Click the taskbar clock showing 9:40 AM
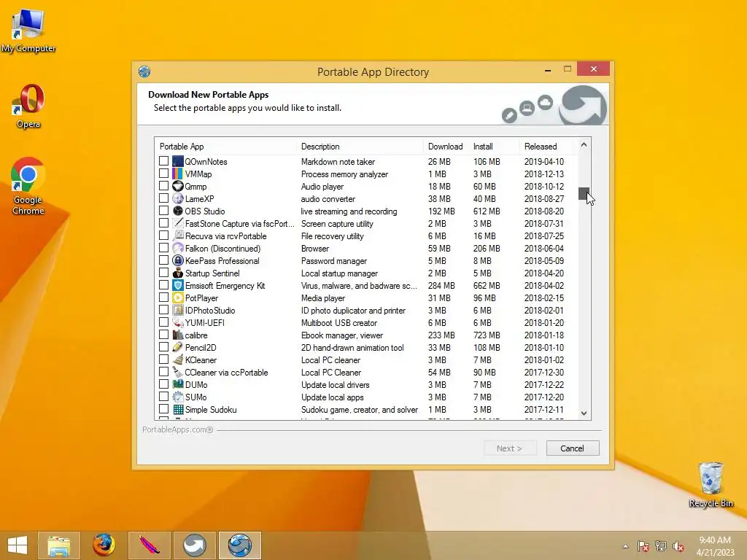747x560 pixels. [x=715, y=546]
